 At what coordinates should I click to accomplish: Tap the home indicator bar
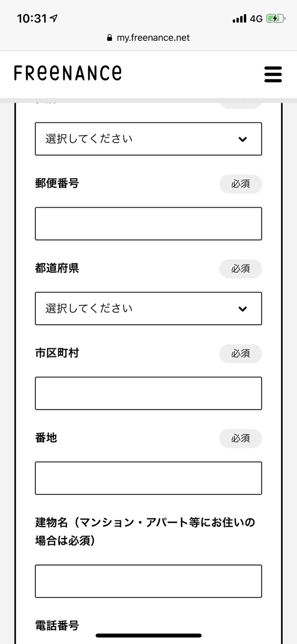(148, 636)
